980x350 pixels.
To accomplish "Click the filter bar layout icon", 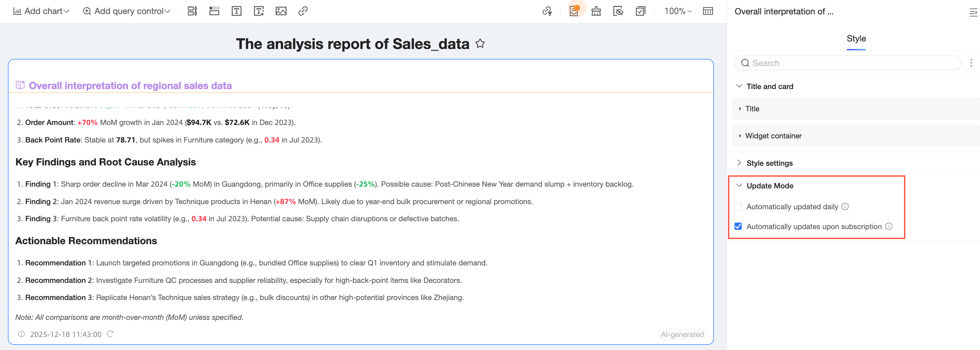I will point(192,11).
